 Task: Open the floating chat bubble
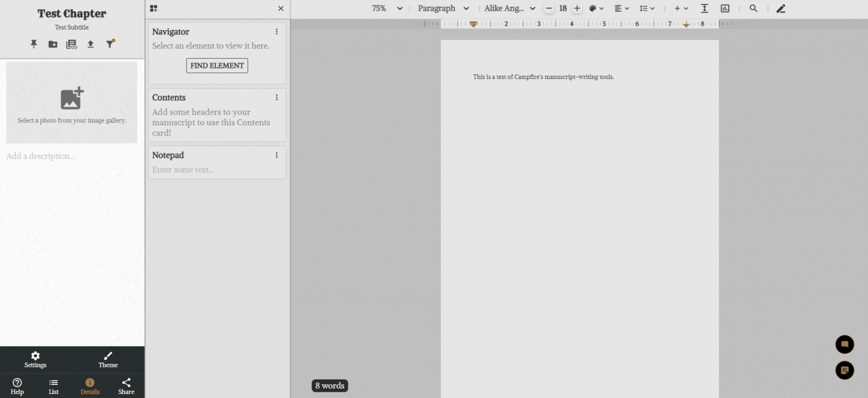click(x=844, y=344)
